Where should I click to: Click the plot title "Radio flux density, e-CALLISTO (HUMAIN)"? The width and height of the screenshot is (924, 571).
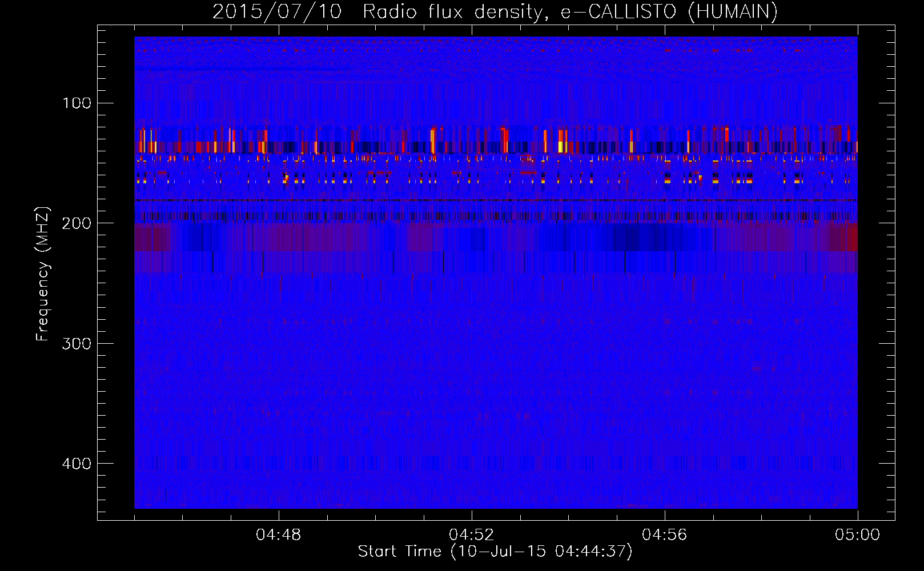click(570, 11)
